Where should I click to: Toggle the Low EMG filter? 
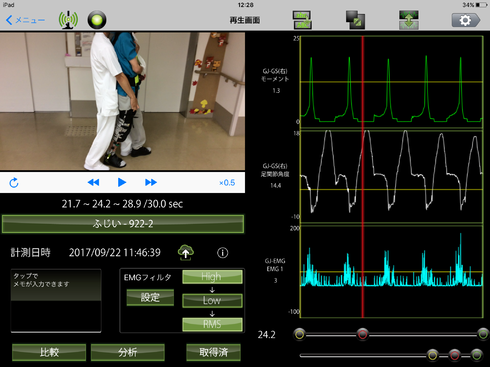[212, 300]
